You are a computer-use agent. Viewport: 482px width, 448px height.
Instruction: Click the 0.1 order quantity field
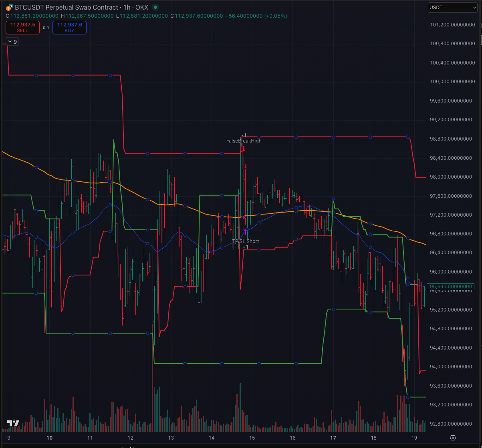pos(46,28)
